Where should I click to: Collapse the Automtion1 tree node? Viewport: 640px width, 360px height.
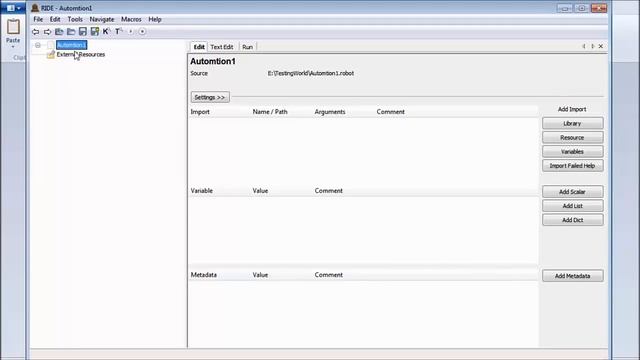[38, 45]
